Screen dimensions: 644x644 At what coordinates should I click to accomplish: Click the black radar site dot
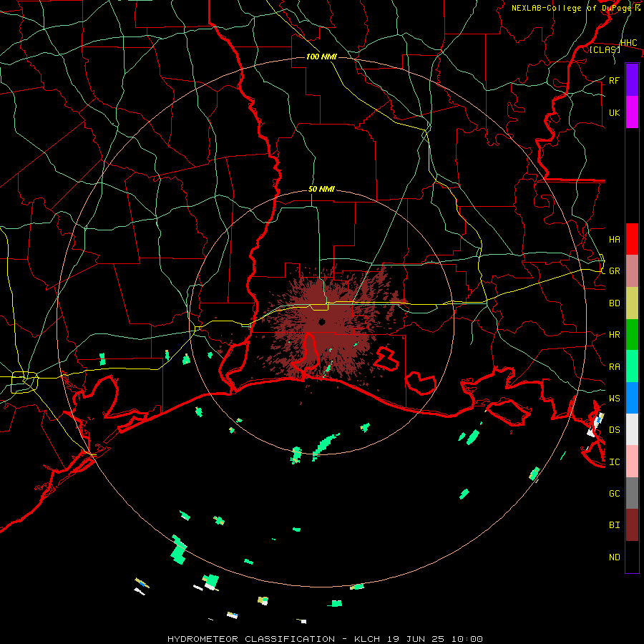[x=321, y=321]
